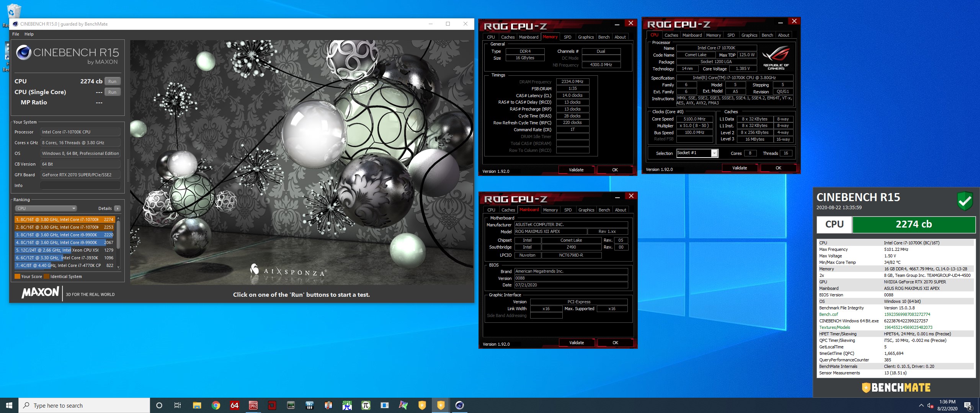Click the green BenchMate verified checkmark shield
Viewport: 980px width, 413px height.
point(965,201)
